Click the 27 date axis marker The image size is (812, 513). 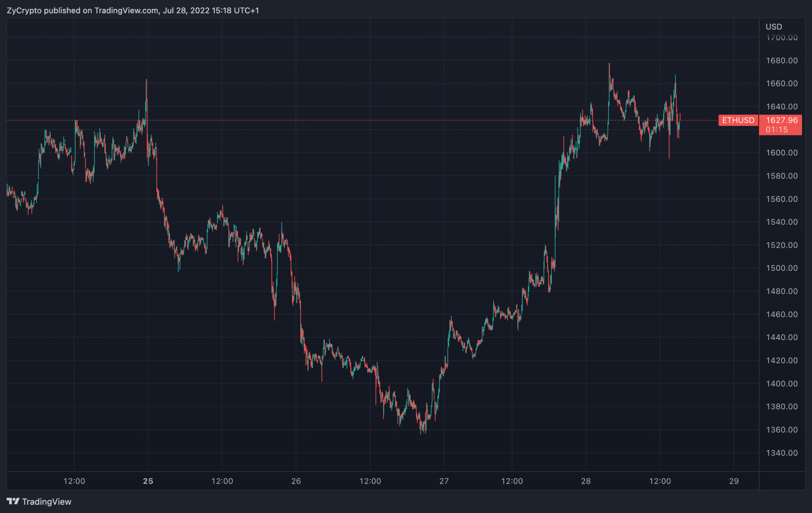[x=444, y=481]
